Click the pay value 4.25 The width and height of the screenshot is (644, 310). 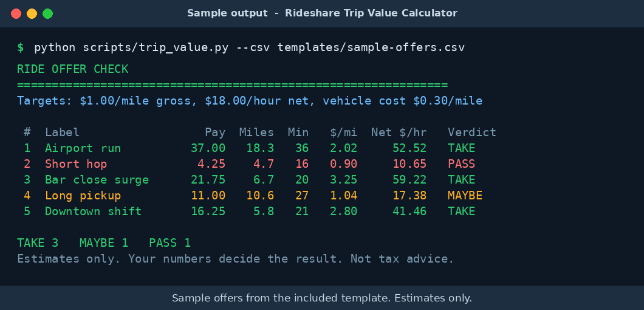[211, 164]
